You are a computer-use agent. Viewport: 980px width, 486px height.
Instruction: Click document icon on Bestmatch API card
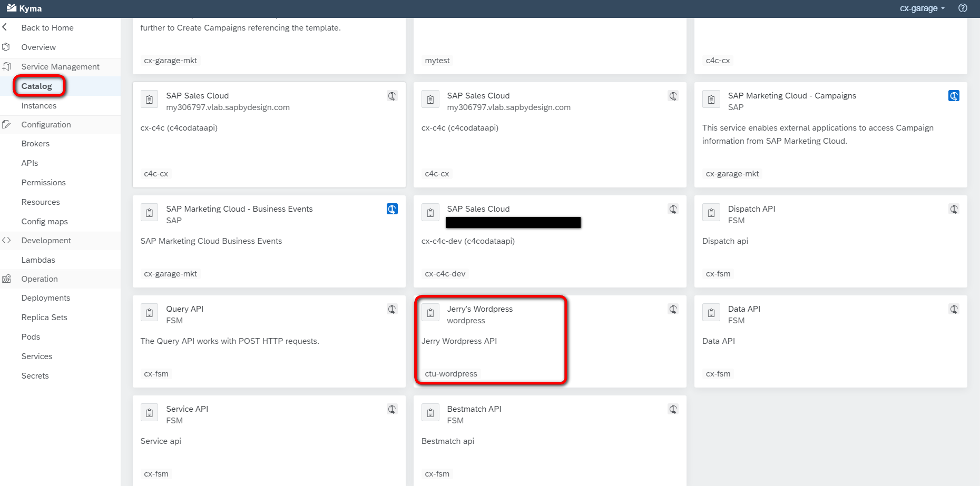tap(430, 412)
